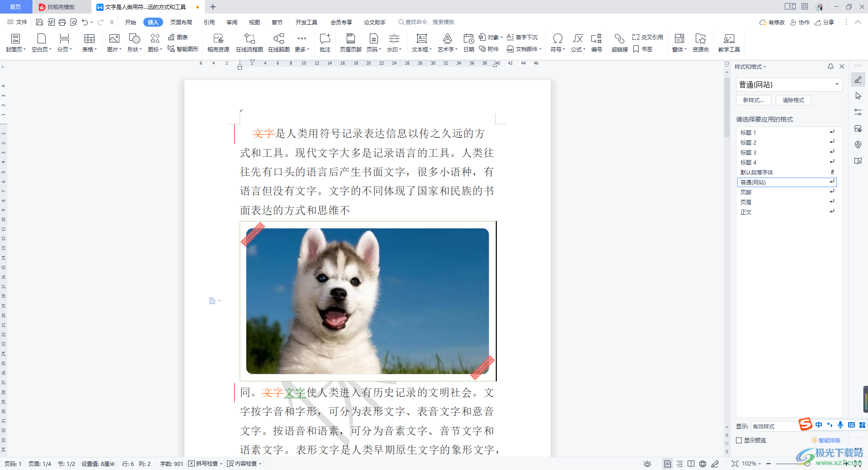Undo the last action
The height and width of the screenshot is (470, 868).
[85, 22]
